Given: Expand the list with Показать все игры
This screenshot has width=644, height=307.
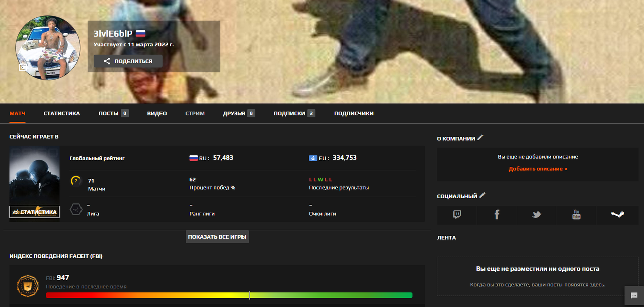Looking at the screenshot, I should pos(217,237).
